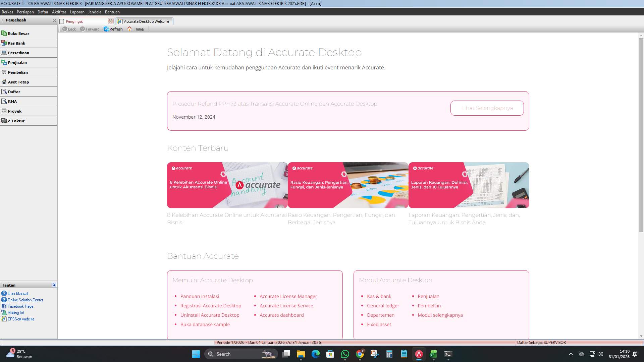Viewport: 644px width, 362px height.
Task: Open Buka database sample link
Action: pos(205,324)
